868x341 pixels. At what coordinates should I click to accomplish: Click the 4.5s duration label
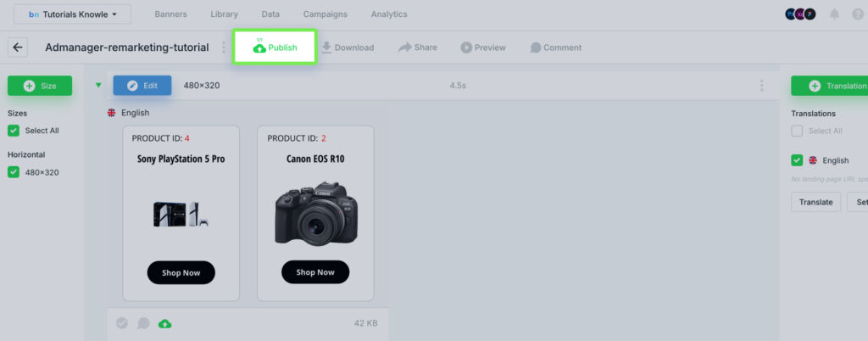point(458,85)
